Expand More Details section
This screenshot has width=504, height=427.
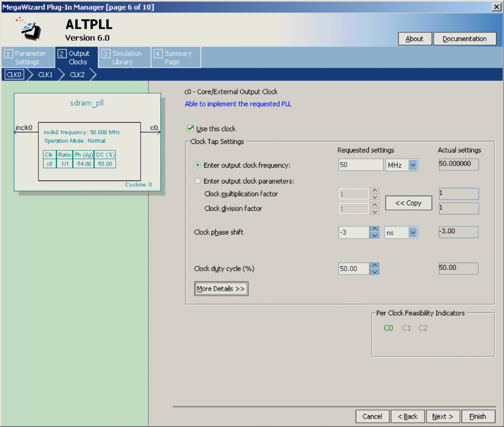tap(221, 289)
